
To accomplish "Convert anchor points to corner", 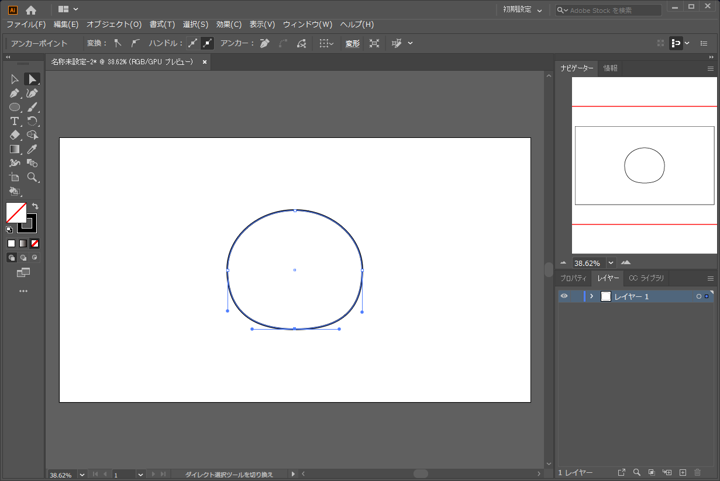I will (118, 43).
